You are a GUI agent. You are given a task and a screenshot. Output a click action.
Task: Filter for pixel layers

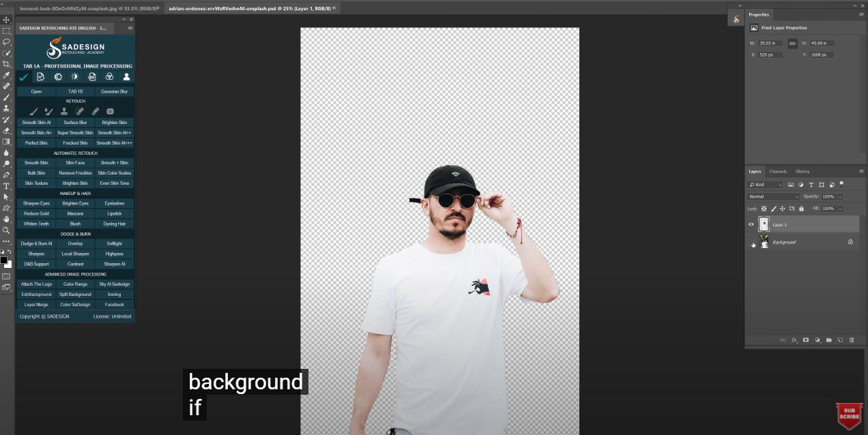(791, 185)
